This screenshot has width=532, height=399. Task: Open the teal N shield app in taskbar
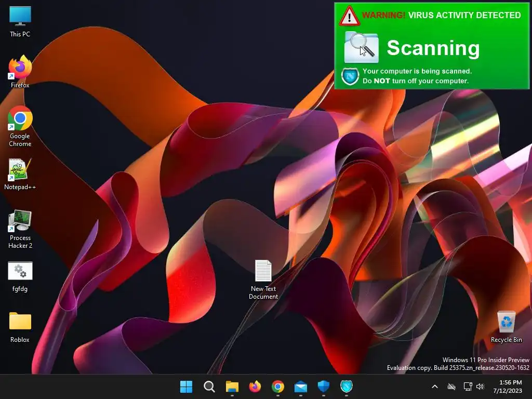[347, 387]
